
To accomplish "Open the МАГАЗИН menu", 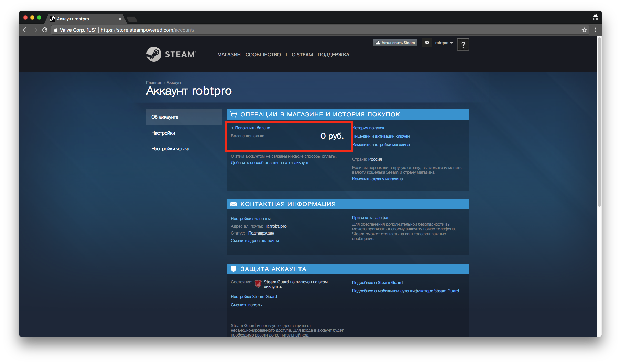I will click(x=229, y=55).
